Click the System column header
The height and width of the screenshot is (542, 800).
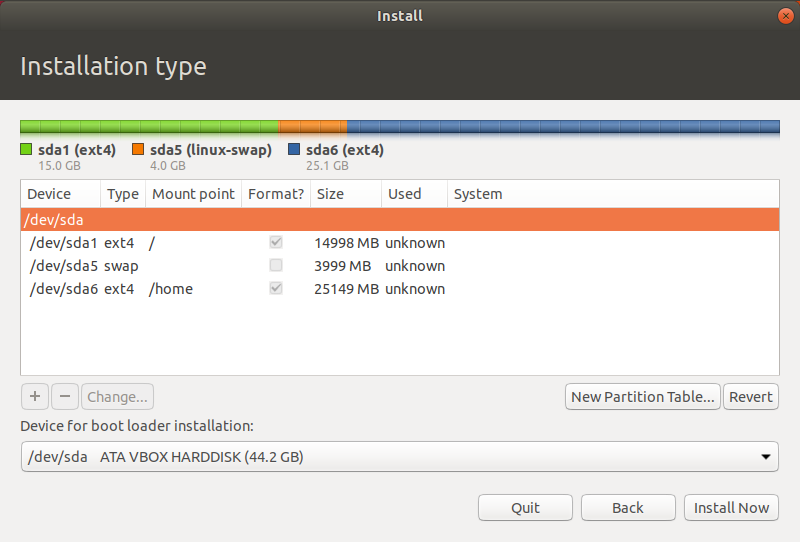[x=613, y=194]
